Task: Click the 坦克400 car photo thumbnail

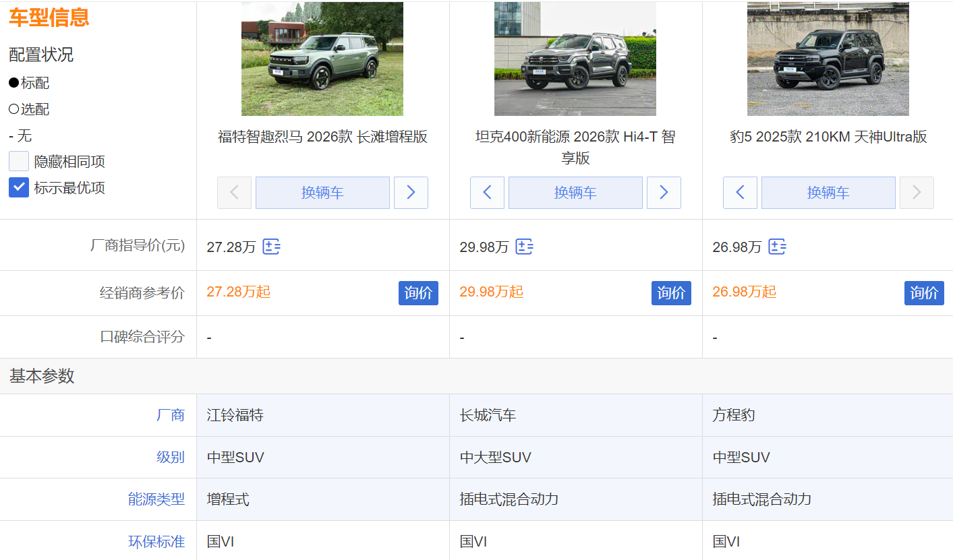Action: click(575, 59)
